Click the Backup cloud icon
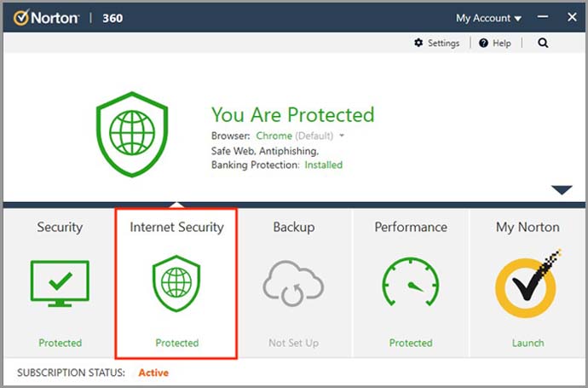This screenshot has height=388, width=588. coord(294,284)
